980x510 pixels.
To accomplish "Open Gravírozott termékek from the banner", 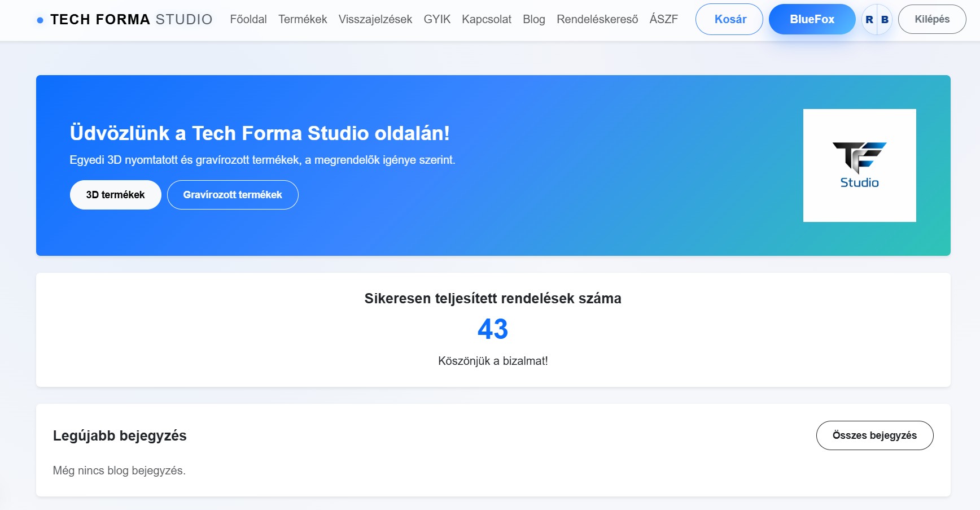I will point(233,195).
